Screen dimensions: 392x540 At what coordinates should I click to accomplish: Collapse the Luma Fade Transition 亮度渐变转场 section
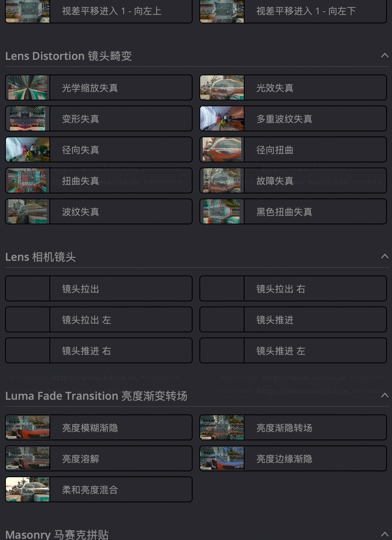384,395
